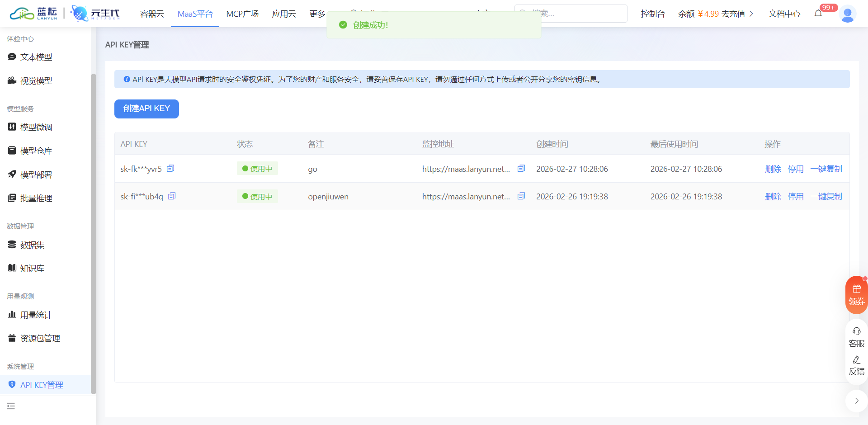Click the 模型微调 fine-tuning sidebar icon
868x425 pixels.
point(12,127)
